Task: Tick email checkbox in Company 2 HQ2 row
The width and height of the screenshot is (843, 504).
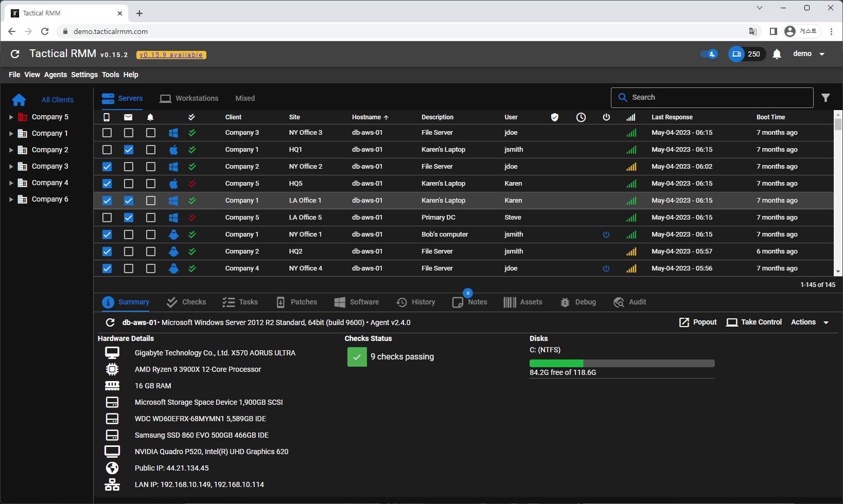Action: click(129, 251)
